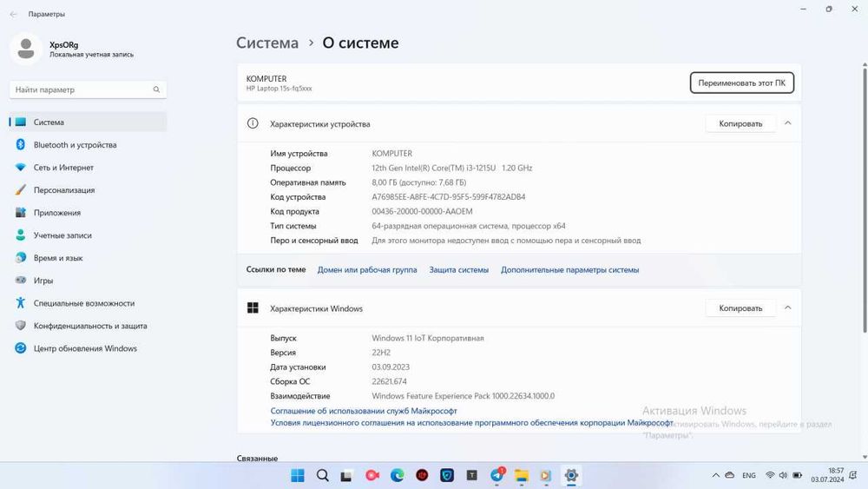The height and width of the screenshot is (489, 868).
Task: Click the Игры gamepad icon
Action: [21, 281]
